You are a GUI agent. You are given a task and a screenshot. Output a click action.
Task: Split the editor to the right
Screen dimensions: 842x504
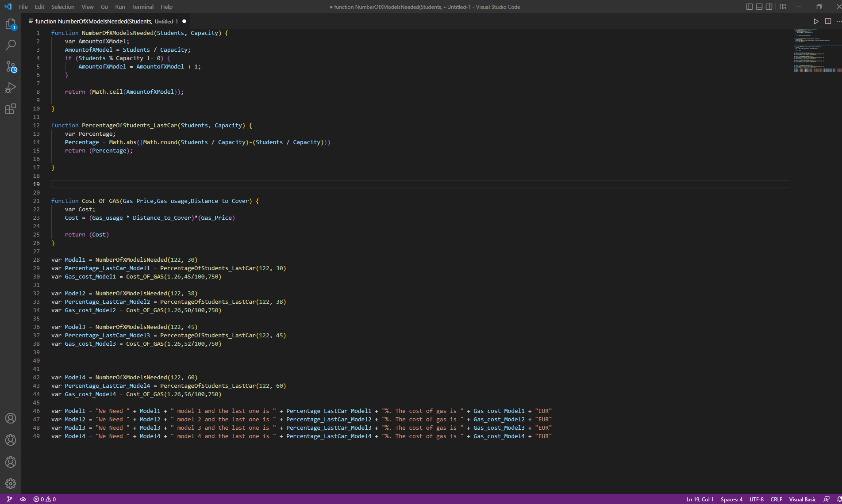pos(828,21)
